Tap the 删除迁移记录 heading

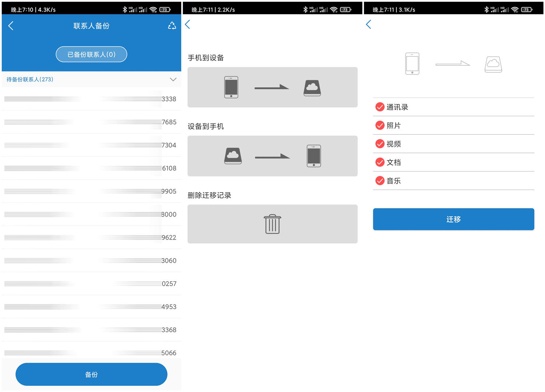point(209,195)
